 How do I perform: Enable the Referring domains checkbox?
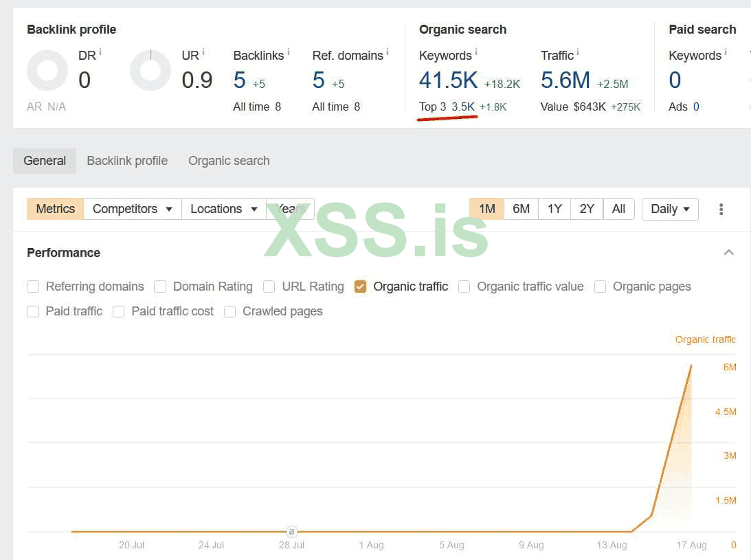click(x=33, y=287)
